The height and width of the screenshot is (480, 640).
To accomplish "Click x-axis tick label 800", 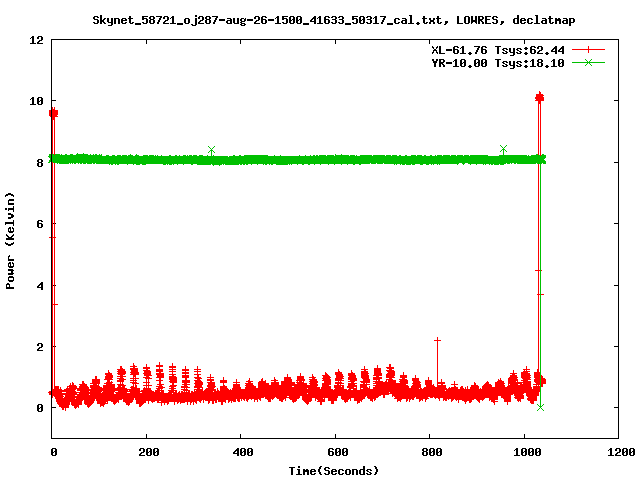I will point(432,452).
